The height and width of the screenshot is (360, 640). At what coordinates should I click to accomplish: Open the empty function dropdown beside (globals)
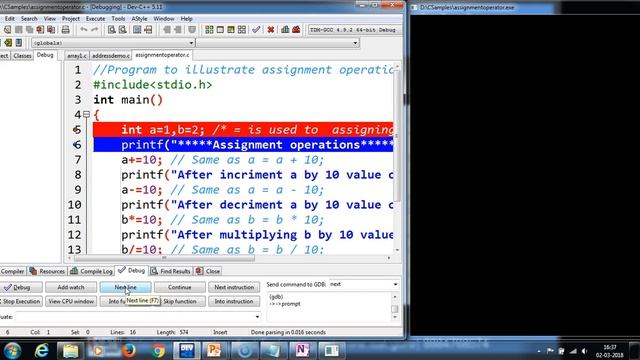tap(278, 43)
